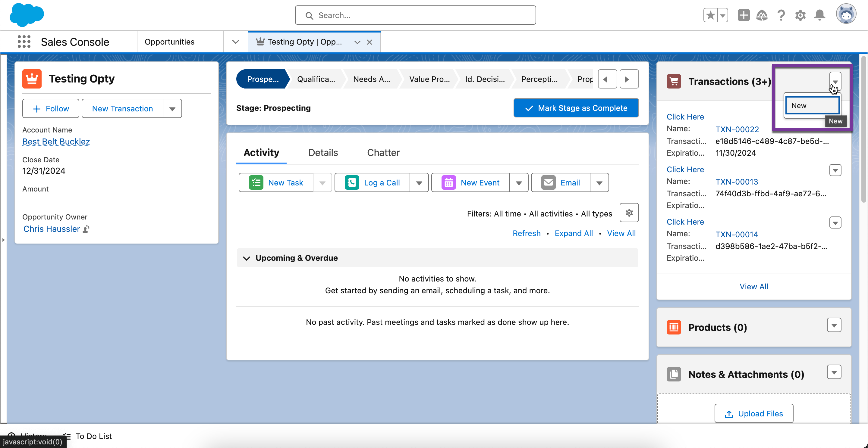Switch to the Chatter tab
This screenshot has height=448, width=868.
click(383, 152)
